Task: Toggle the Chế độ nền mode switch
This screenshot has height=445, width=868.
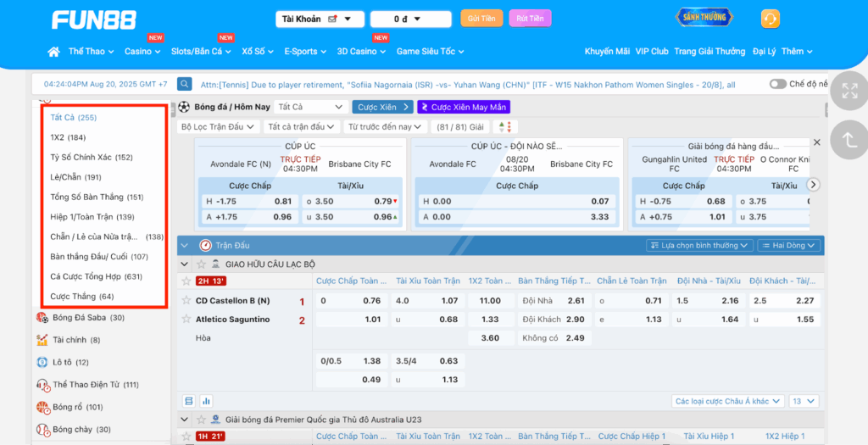Action: pos(777,84)
